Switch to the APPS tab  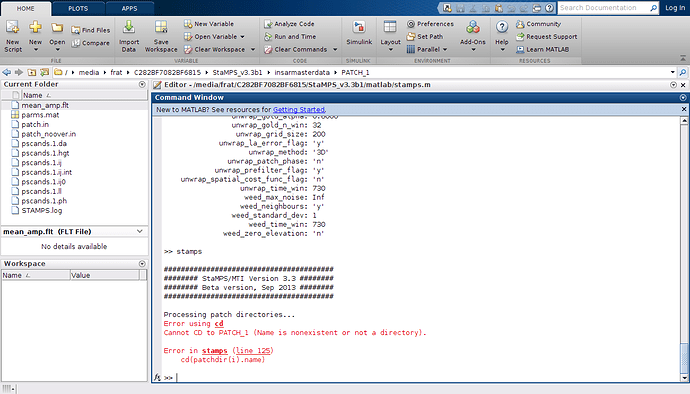(x=129, y=8)
